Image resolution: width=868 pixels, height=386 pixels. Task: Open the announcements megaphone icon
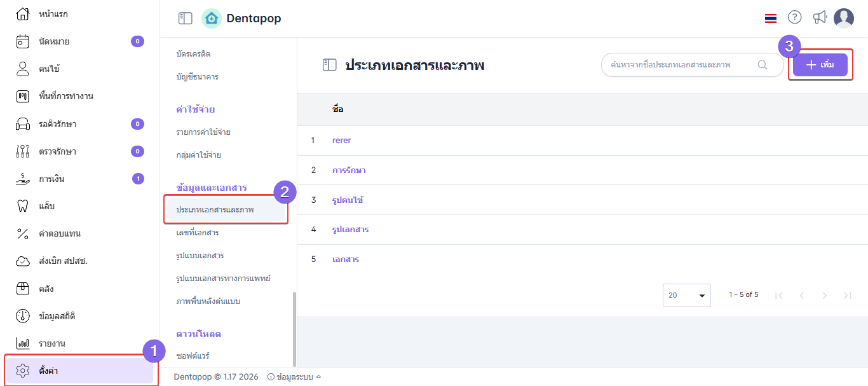(x=820, y=18)
